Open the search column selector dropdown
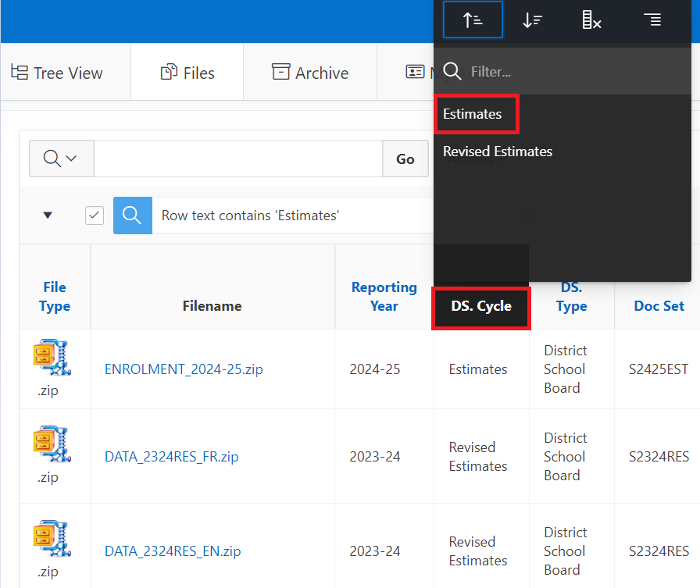Viewport: 700px width, 588px height. [61, 159]
